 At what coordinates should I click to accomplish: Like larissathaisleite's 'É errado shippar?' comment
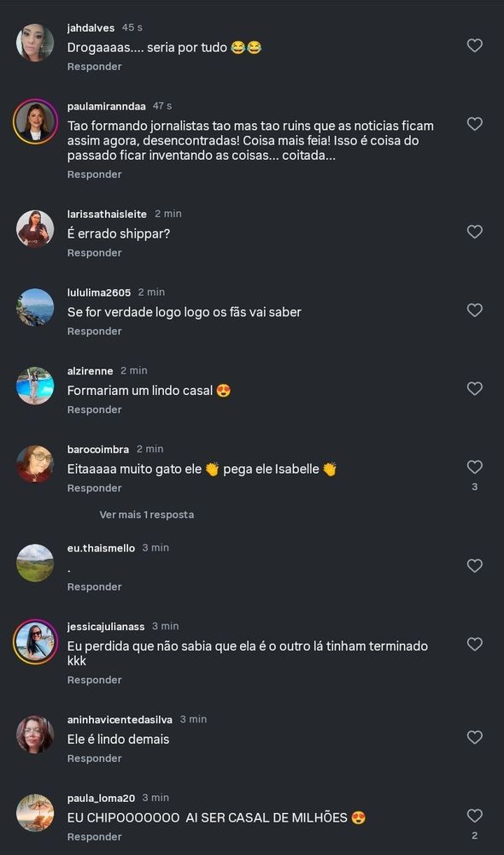475,232
